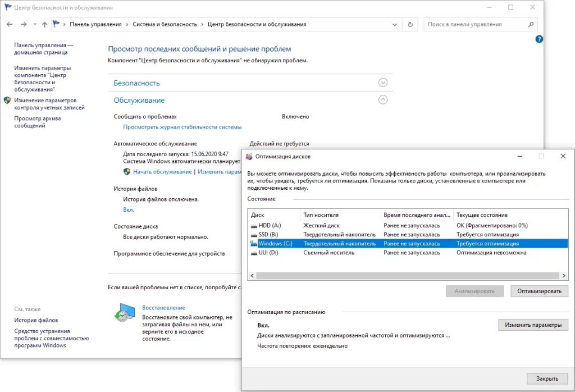Click the shield icon beside Начать обслуживание
The image size is (575, 392).
(x=127, y=171)
